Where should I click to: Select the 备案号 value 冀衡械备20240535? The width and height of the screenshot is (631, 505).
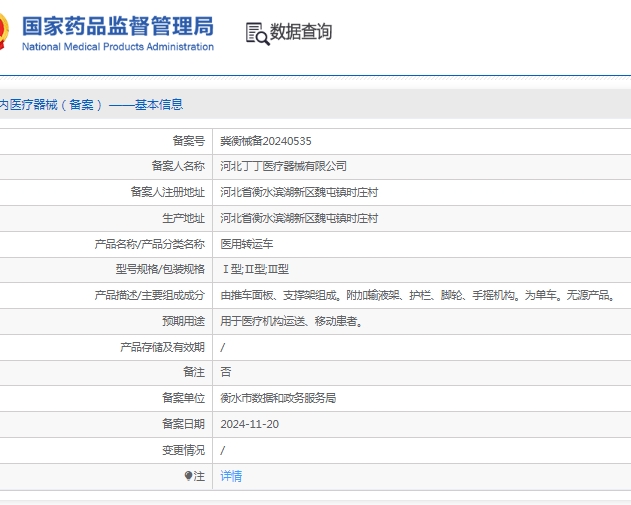click(266, 141)
